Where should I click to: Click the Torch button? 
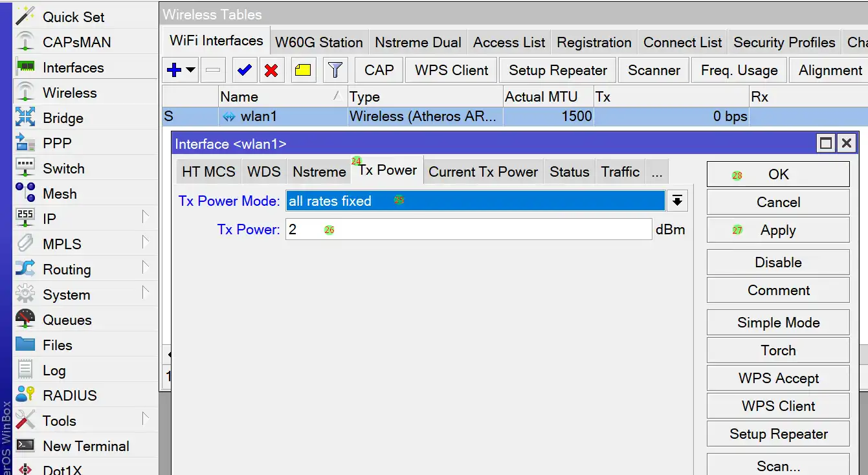[777, 350]
